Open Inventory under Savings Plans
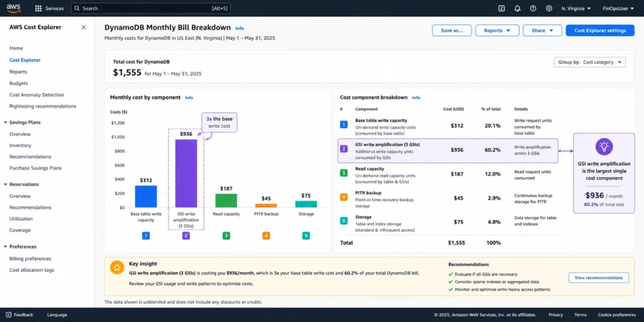 coord(20,145)
